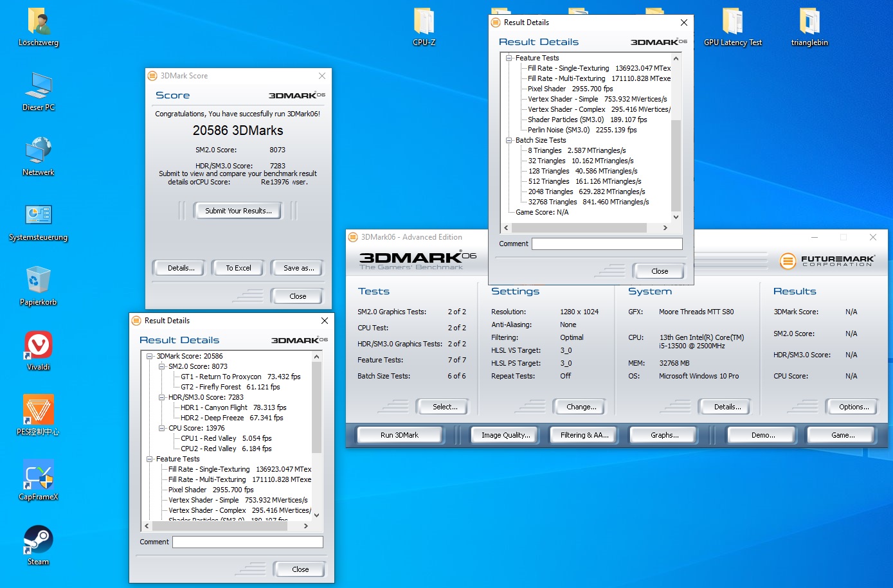Launch the CapFrameX shortcut

tap(39, 481)
